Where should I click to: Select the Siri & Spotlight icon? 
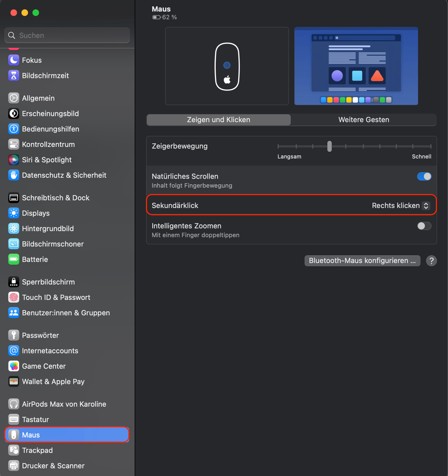coord(14,160)
